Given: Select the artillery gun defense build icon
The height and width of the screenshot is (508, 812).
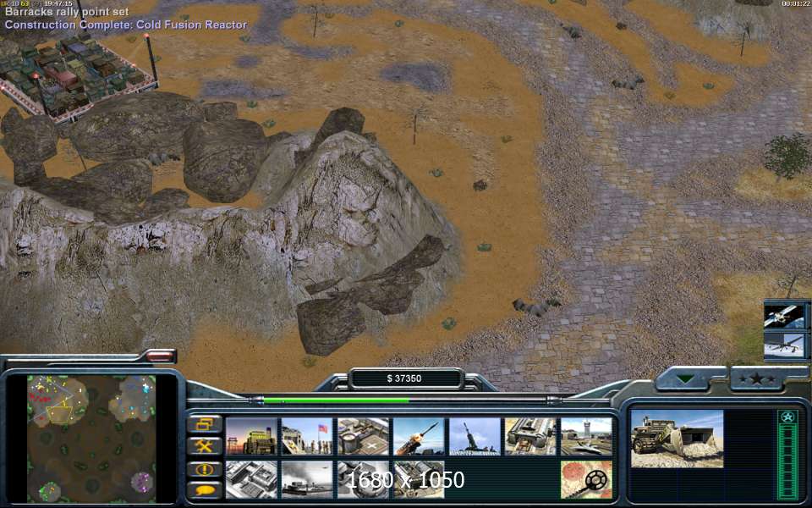Looking at the screenshot, I should [475, 437].
